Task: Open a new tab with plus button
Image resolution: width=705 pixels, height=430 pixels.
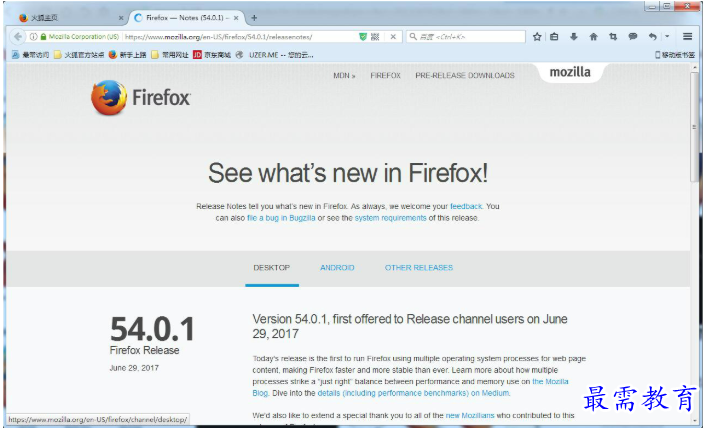Action: click(254, 18)
